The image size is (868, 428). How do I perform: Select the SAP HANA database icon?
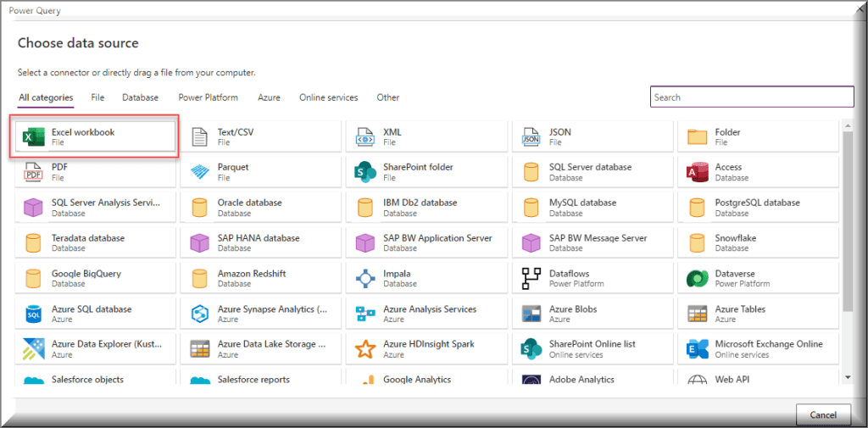tap(199, 243)
